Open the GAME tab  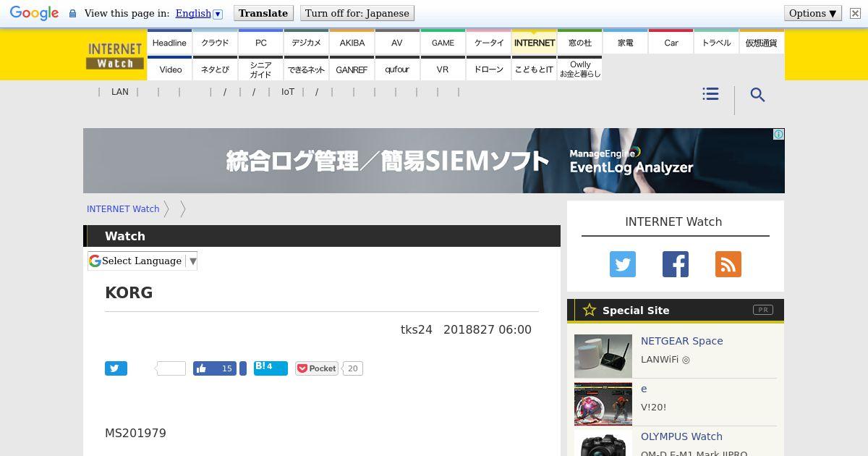pos(443,43)
